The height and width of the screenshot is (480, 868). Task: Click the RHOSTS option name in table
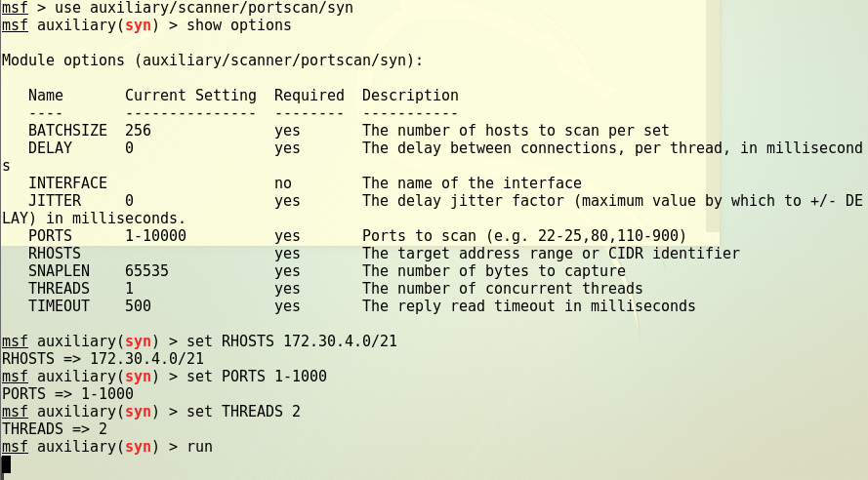click(x=55, y=254)
